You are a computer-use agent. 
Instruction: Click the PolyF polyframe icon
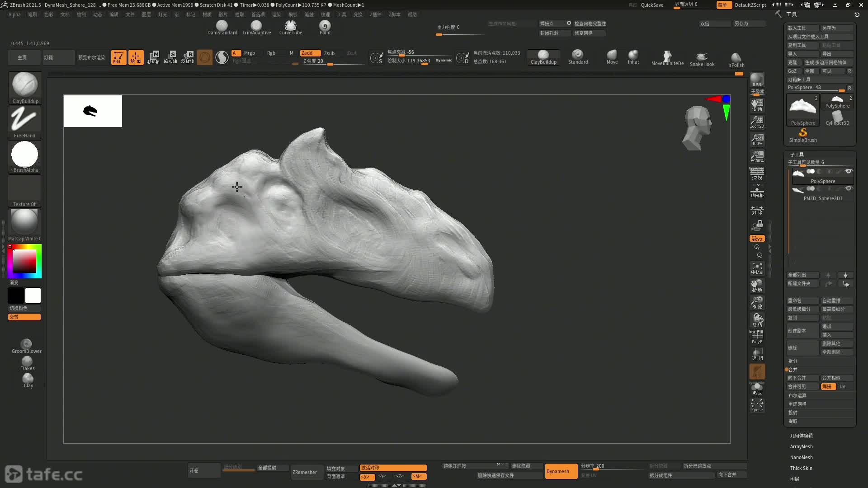click(757, 337)
